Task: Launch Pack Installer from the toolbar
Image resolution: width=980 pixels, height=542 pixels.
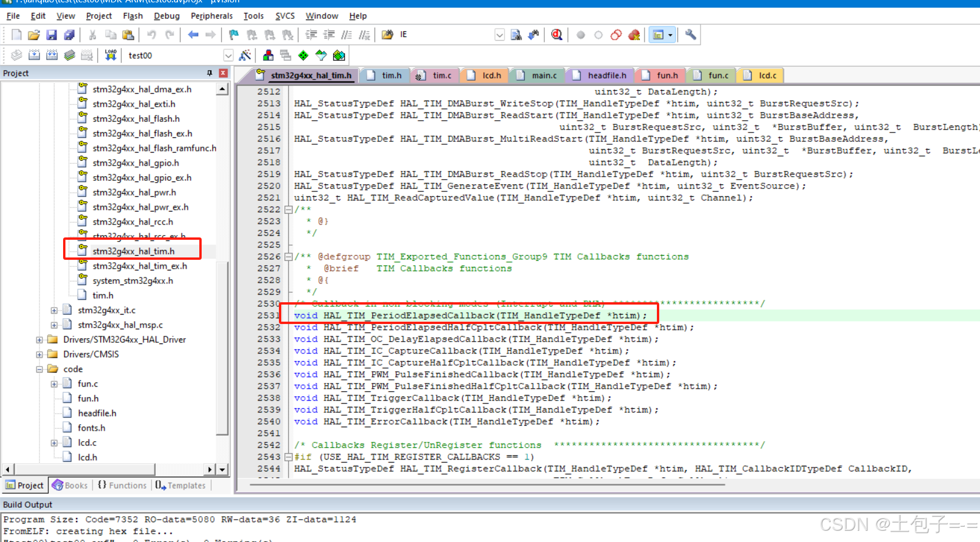Action: pos(339,55)
